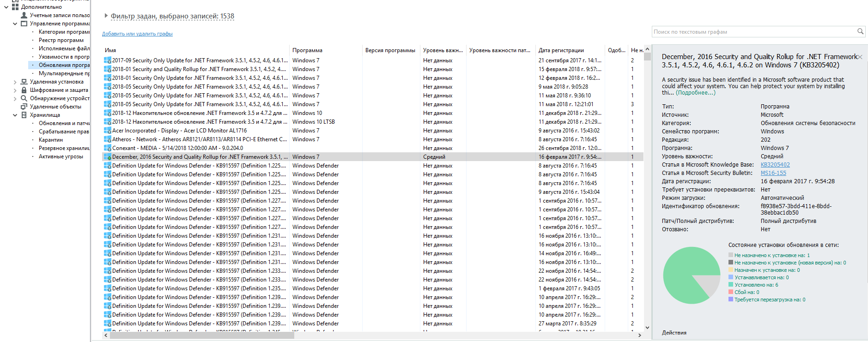868x342 pixels.
Task: Click the icon of the 2018-05 update registered 12:21:01
Action: (108, 104)
